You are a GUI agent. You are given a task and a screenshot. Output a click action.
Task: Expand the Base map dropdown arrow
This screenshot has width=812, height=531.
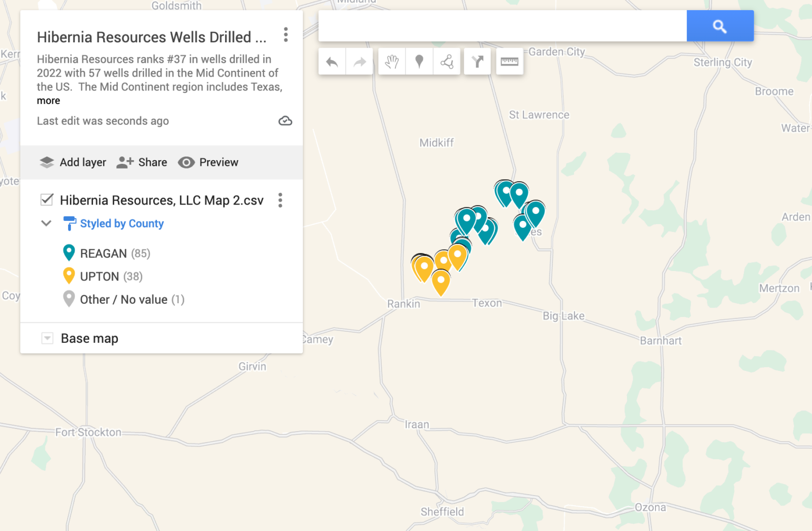pos(47,338)
